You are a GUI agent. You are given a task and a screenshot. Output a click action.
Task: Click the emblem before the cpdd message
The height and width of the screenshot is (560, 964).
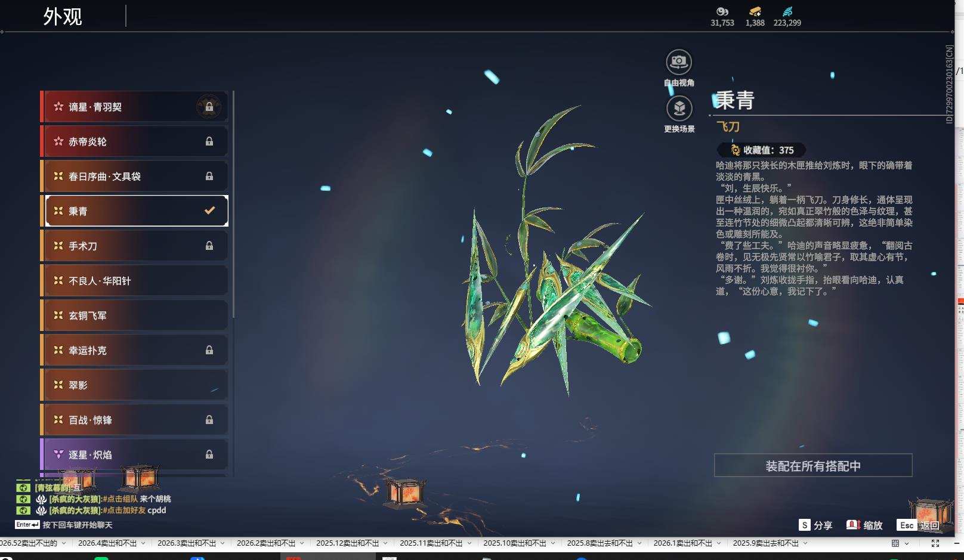click(41, 510)
